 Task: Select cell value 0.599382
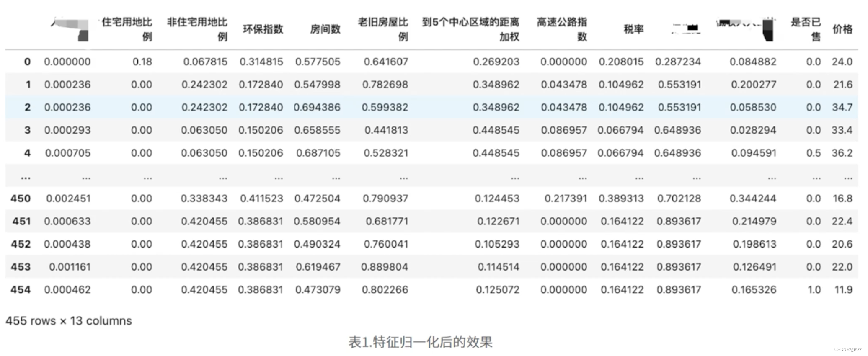coord(385,108)
